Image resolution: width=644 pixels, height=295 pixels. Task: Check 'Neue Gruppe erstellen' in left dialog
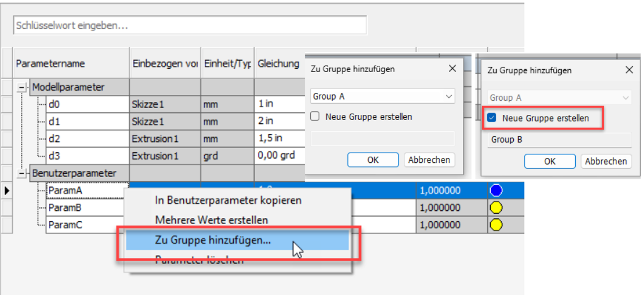(315, 116)
